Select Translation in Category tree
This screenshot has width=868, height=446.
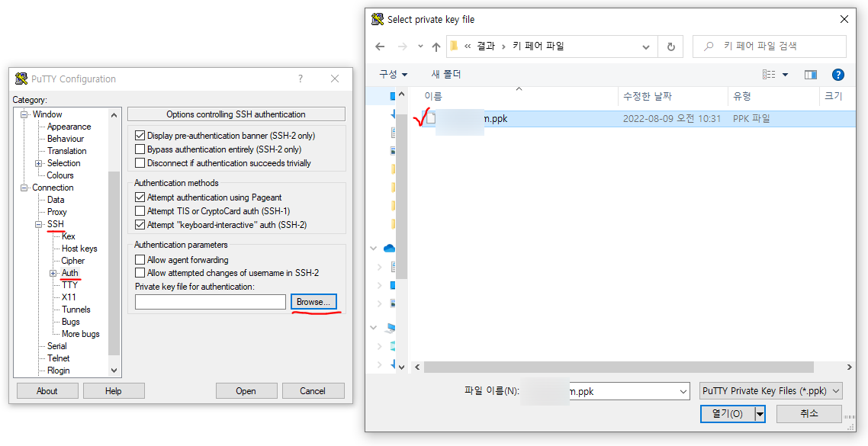pyautogui.click(x=67, y=151)
